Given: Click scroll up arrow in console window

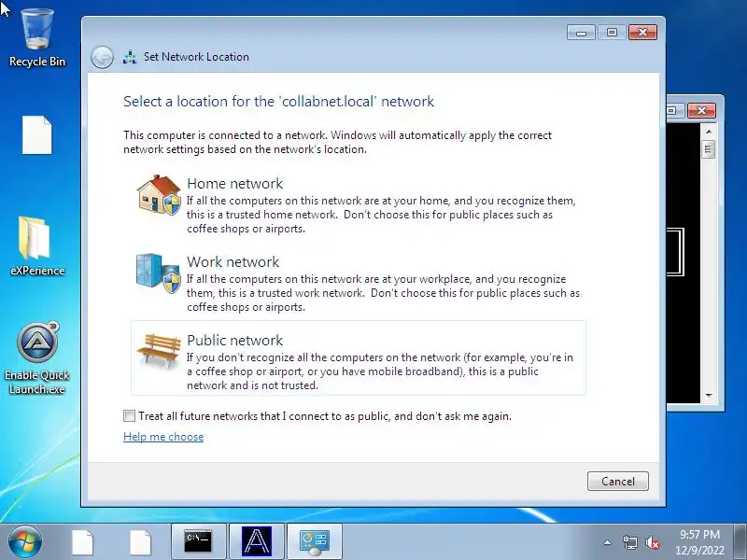Looking at the screenshot, I should click(709, 131).
